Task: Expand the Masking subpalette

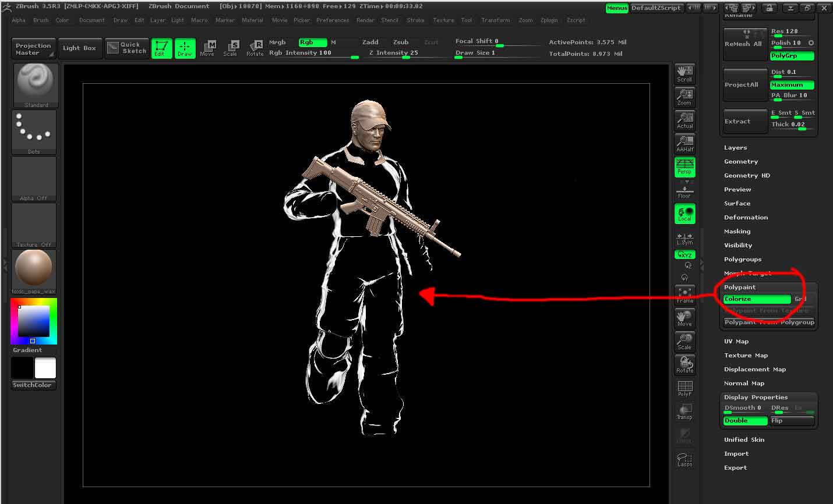Action: 737,232
